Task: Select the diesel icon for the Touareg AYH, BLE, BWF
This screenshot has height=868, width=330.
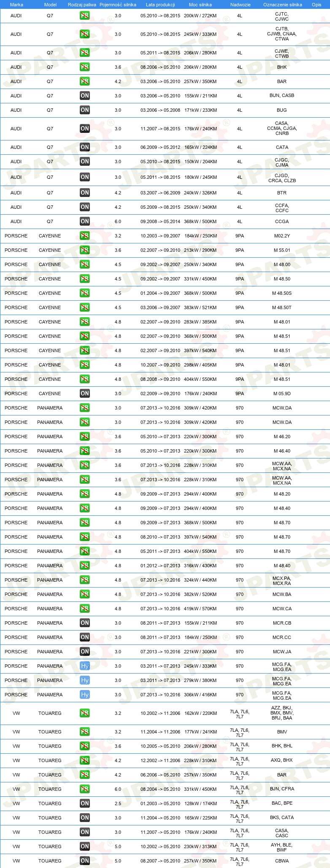Action: coord(85,847)
